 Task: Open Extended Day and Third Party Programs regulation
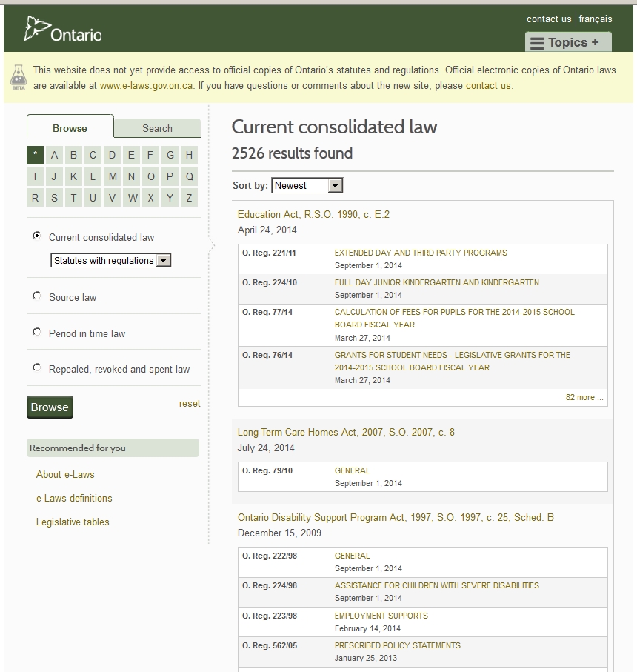click(421, 253)
